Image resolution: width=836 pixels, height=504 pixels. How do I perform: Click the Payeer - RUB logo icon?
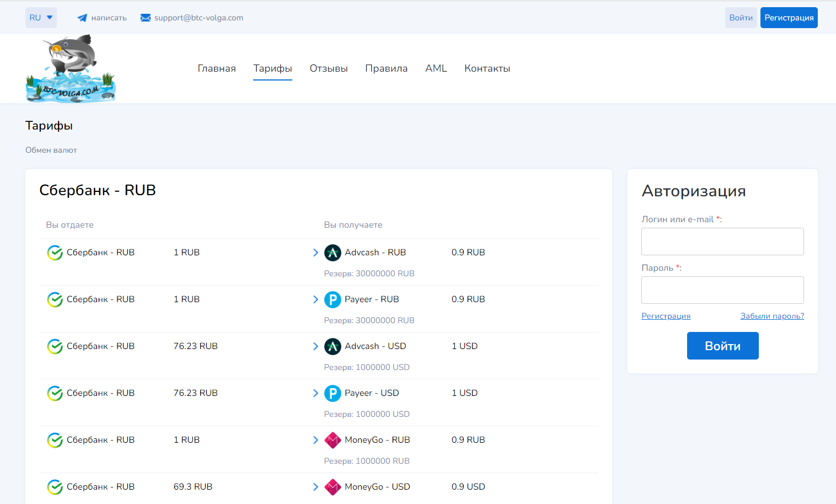coord(333,299)
